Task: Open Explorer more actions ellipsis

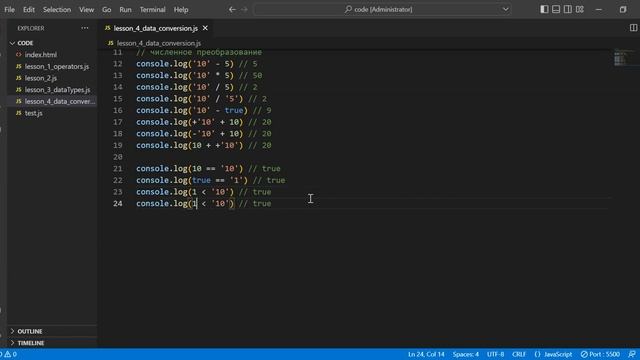Action: pos(84,28)
